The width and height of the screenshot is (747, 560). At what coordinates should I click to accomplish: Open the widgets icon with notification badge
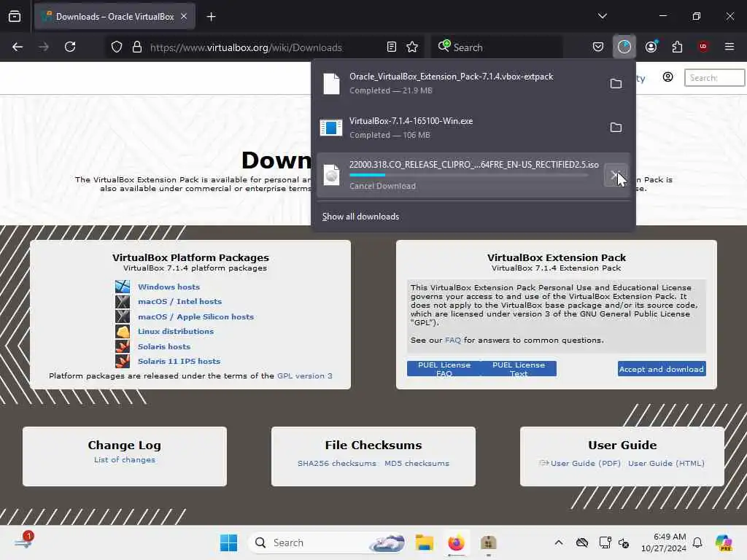pyautogui.click(x=23, y=542)
